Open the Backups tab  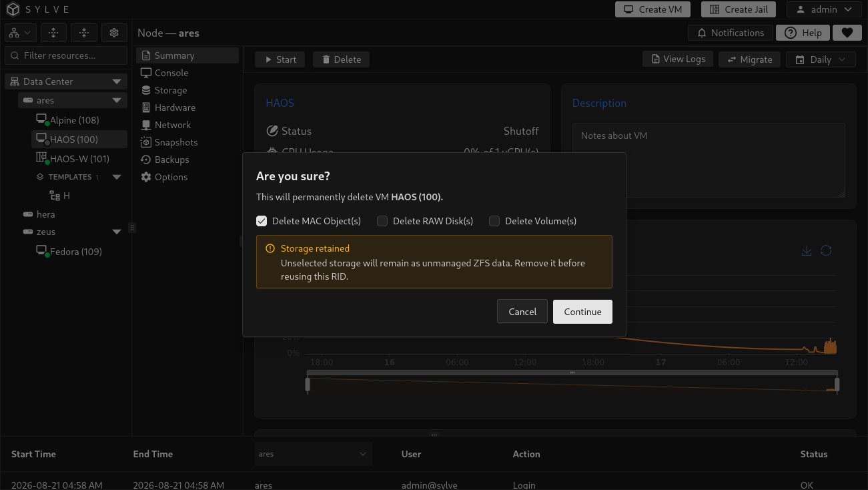(x=187, y=160)
